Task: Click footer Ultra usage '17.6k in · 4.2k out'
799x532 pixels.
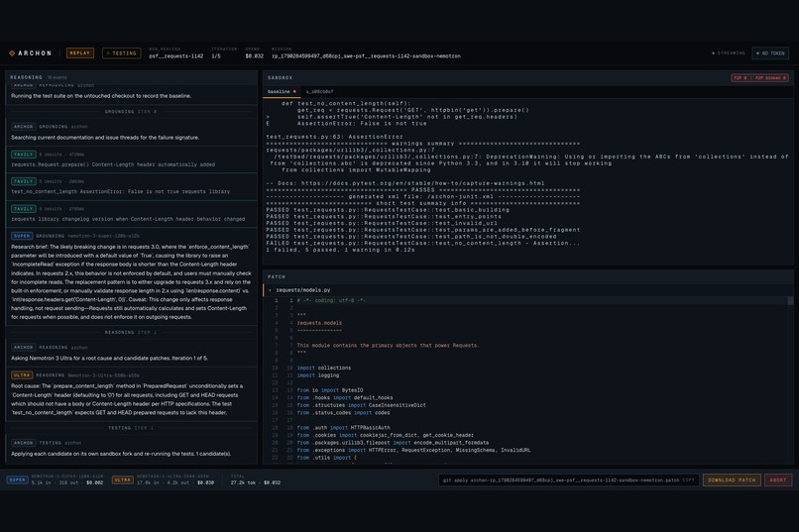Action: [x=175, y=482]
